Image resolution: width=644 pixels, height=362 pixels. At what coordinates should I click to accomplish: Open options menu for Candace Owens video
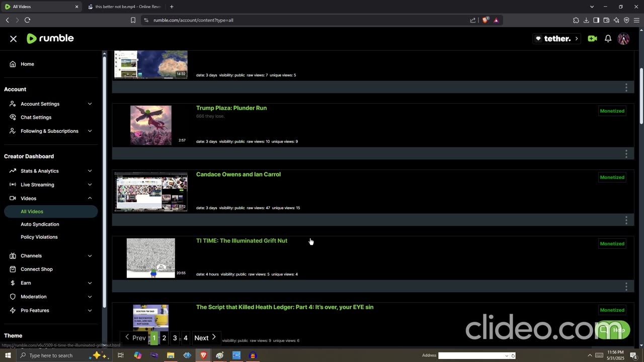click(626, 220)
